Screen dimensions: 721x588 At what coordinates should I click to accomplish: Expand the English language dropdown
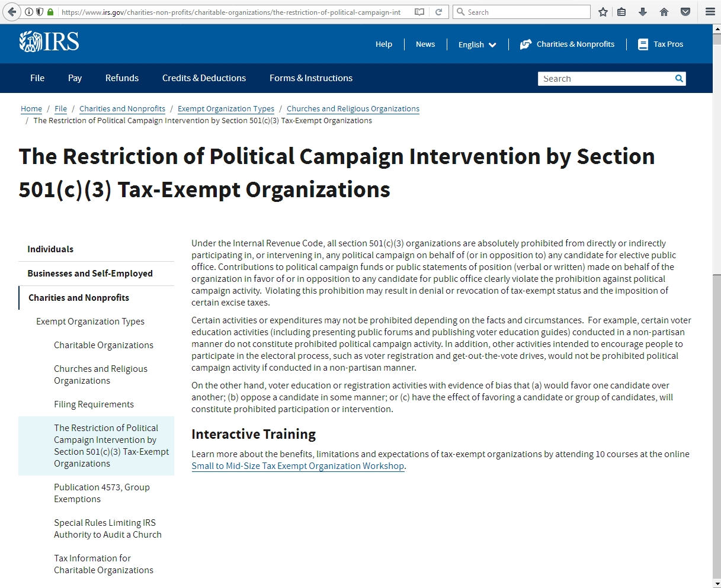pos(477,44)
